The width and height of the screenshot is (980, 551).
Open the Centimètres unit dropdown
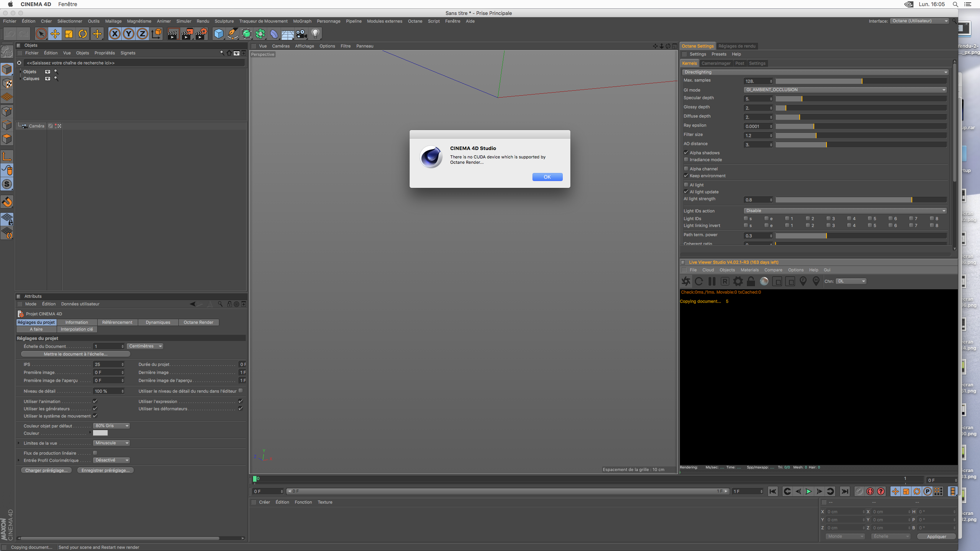tap(145, 346)
